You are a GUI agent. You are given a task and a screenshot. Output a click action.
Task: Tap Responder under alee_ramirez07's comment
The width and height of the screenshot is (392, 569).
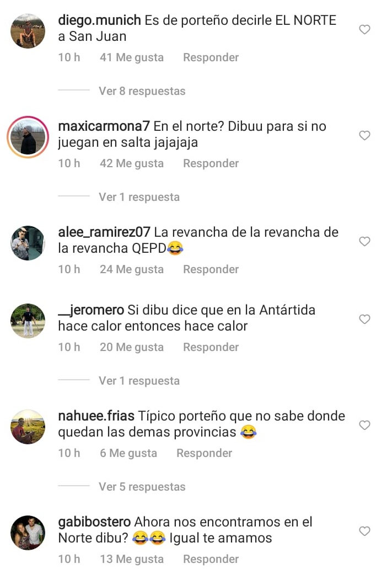tap(211, 269)
